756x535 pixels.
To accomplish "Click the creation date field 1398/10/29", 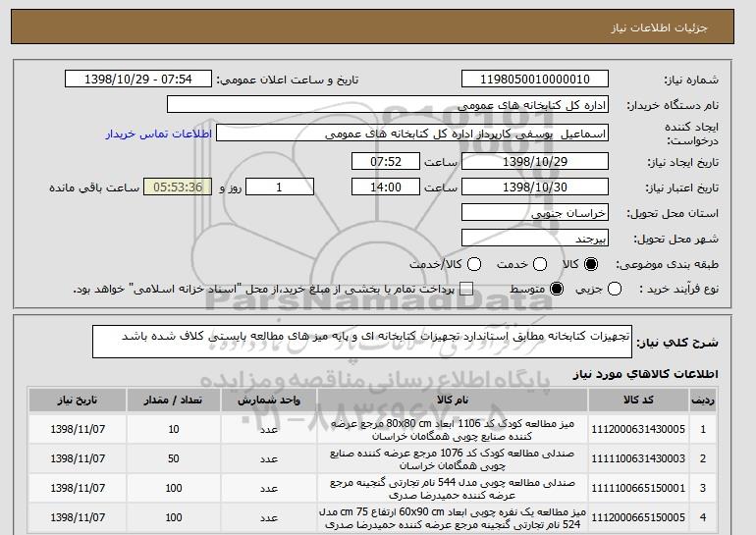I will pos(535,161).
